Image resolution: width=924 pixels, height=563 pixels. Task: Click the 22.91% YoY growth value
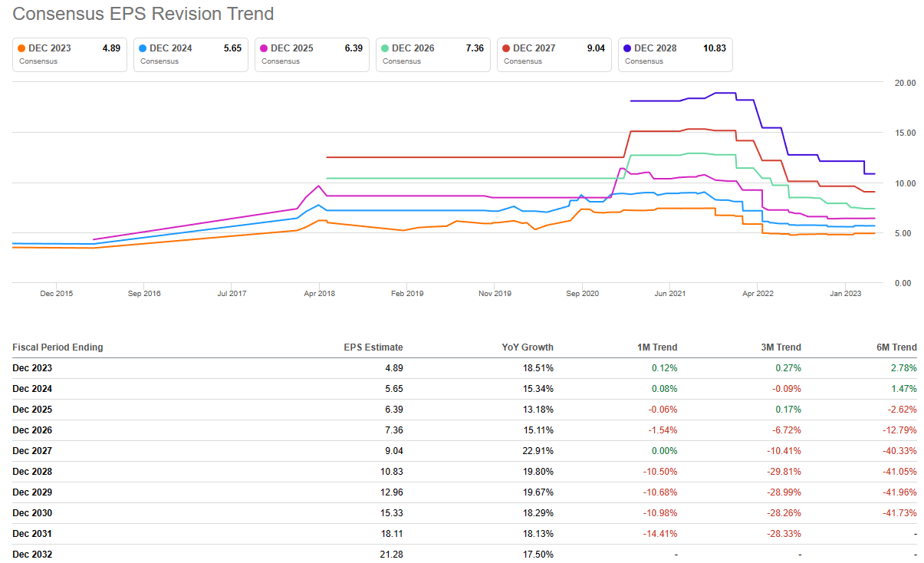[538, 451]
